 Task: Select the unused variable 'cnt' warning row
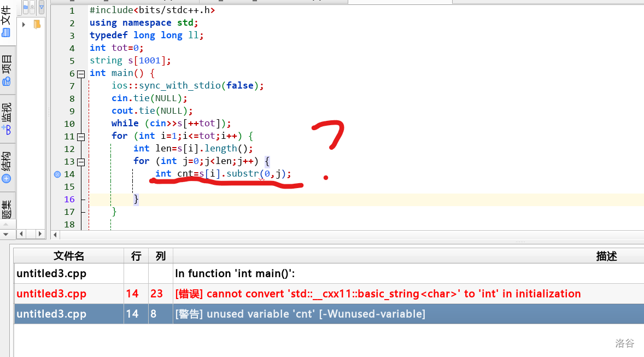point(328,314)
